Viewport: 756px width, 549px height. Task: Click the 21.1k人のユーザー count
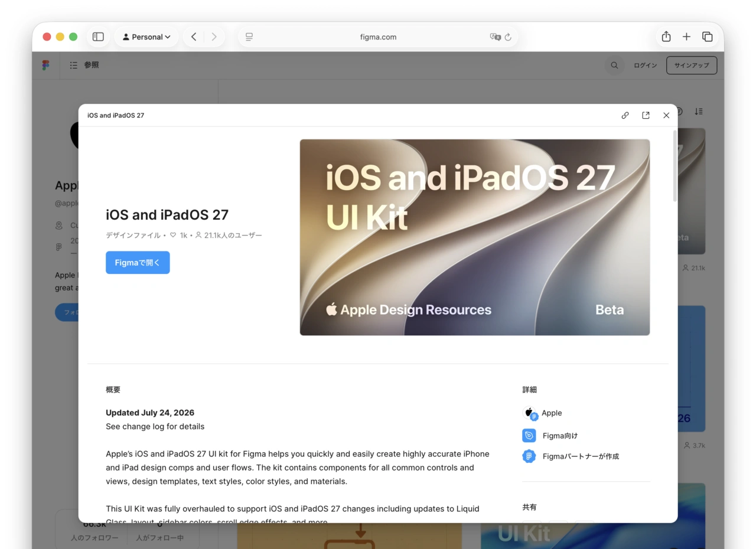(229, 235)
